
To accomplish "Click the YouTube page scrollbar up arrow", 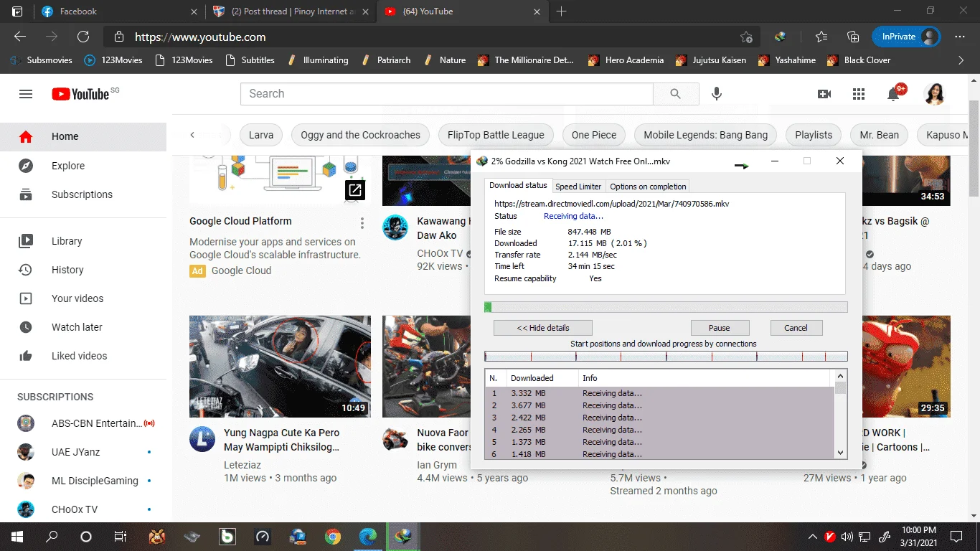I will 974,80.
